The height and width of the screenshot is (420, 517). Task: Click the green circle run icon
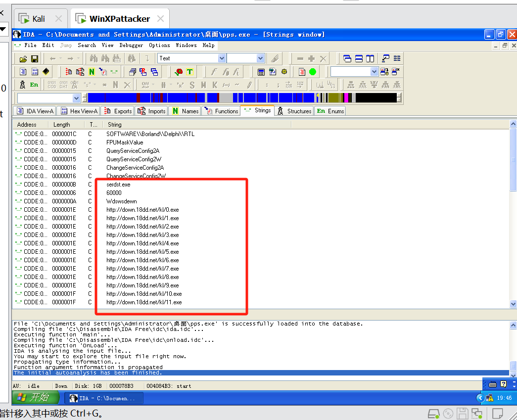(x=313, y=72)
